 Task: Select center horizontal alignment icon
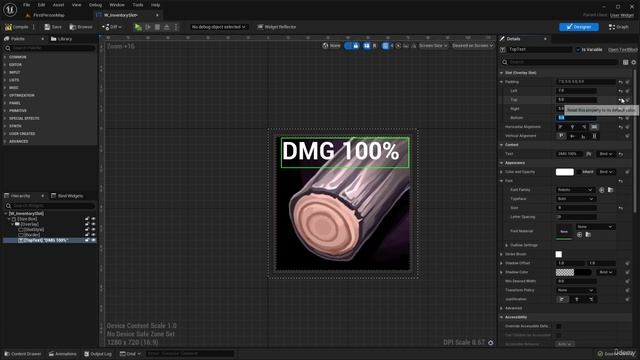[572, 127]
